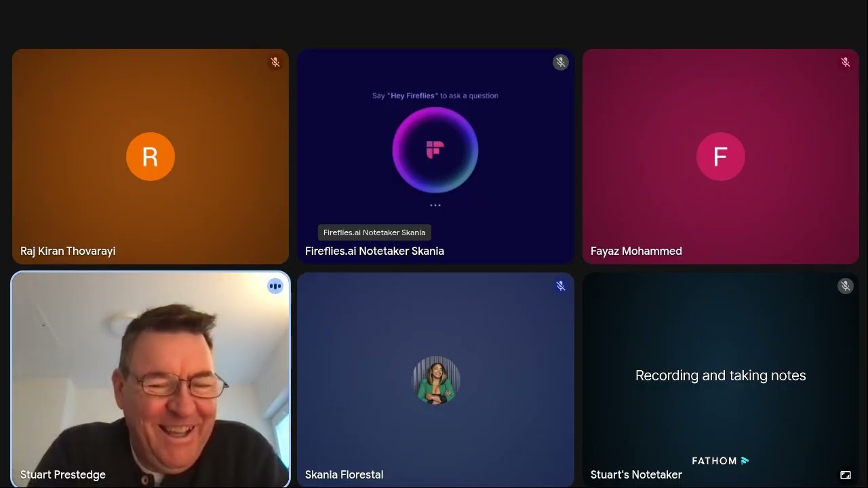The height and width of the screenshot is (488, 868).
Task: Click the Fathom logo on Stuart's Notetaker tile
Action: tap(720, 461)
